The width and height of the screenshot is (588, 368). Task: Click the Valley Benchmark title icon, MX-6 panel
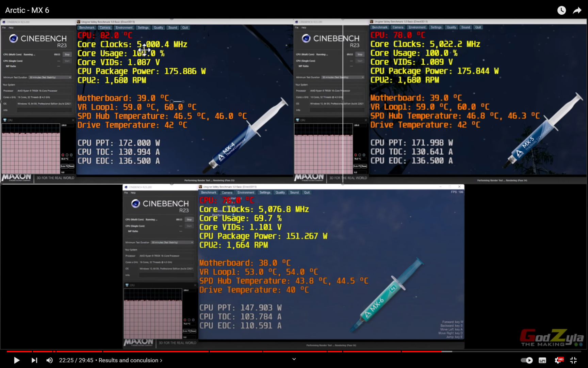click(200, 187)
